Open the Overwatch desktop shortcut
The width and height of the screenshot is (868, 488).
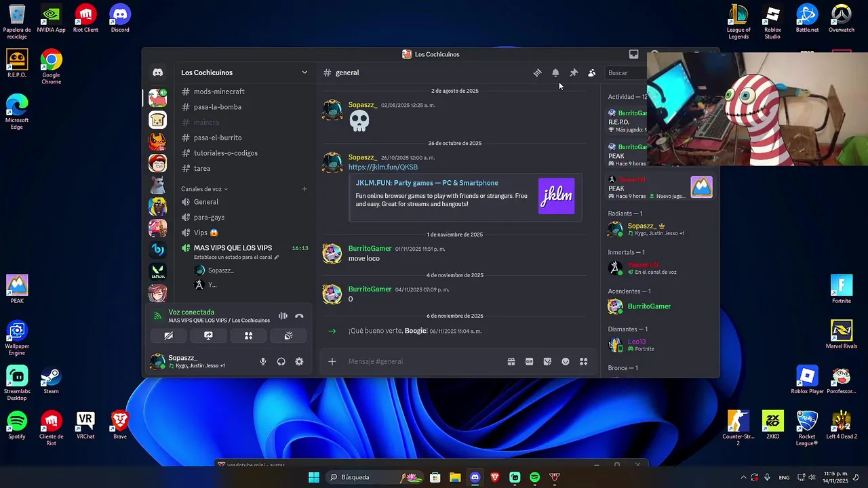[842, 18]
